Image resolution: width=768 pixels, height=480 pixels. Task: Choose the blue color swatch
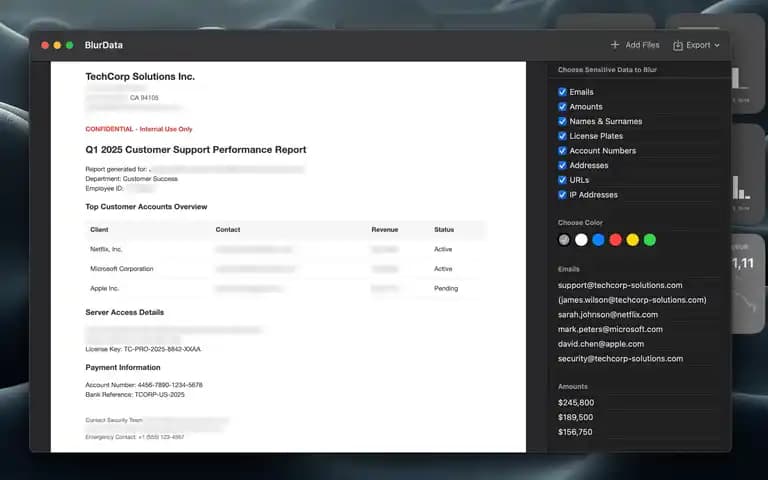click(599, 240)
